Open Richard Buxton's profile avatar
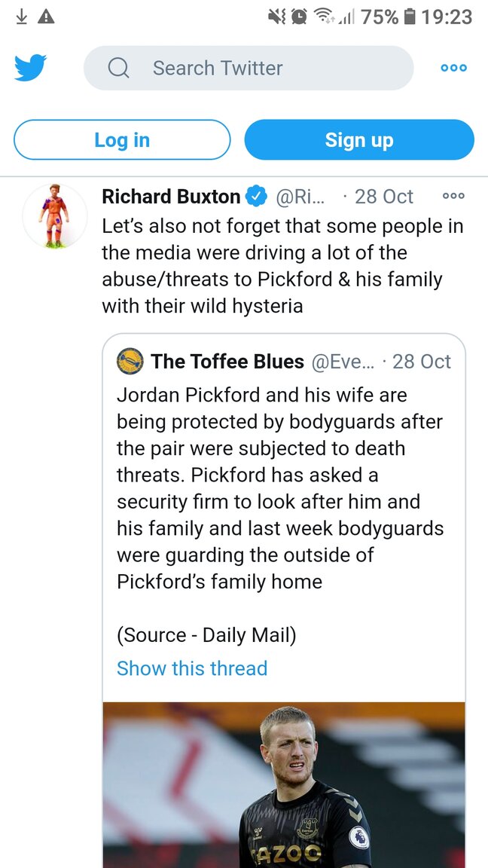 coord(54,216)
